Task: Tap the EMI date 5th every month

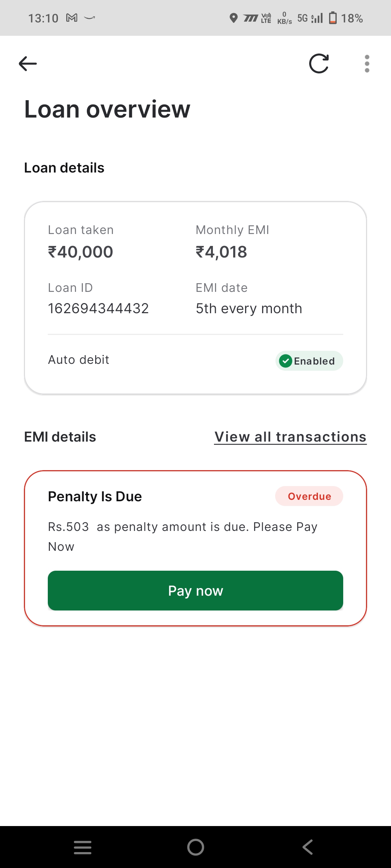Action: click(249, 309)
